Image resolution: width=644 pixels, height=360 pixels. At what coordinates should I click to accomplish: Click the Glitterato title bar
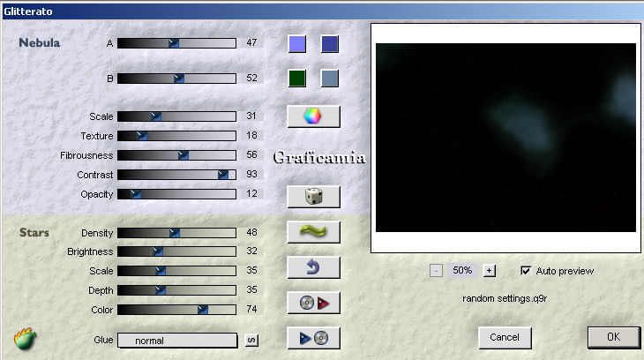[322, 11]
